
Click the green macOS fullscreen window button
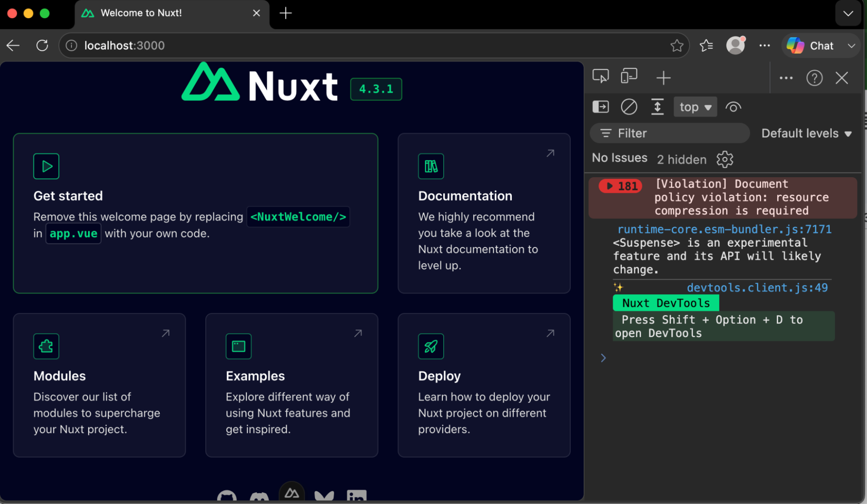[45, 13]
